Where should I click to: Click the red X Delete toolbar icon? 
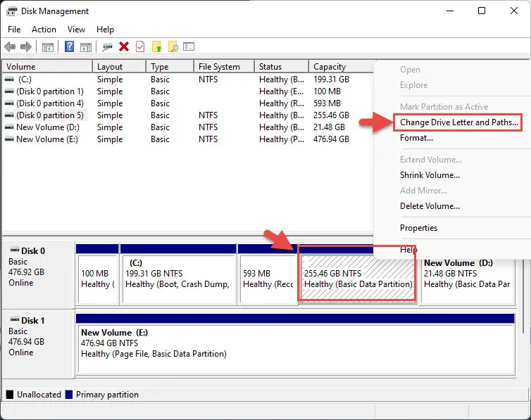(x=124, y=46)
